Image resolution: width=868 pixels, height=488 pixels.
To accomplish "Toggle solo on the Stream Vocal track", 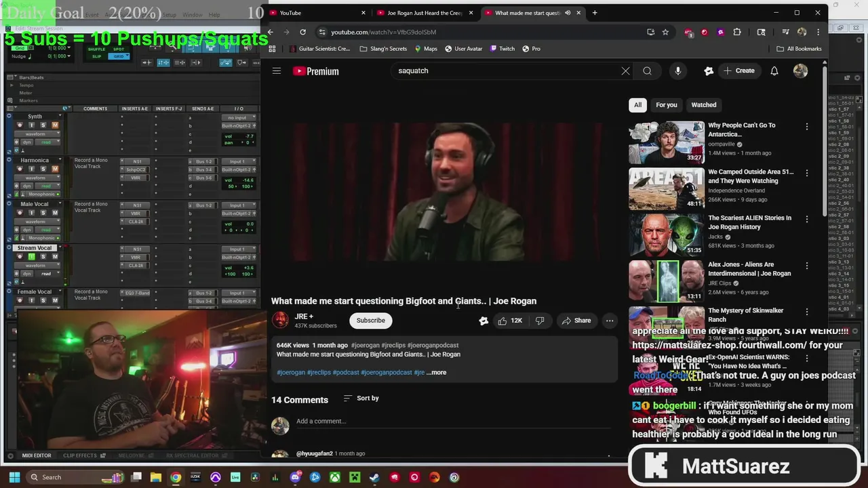I will point(43,257).
